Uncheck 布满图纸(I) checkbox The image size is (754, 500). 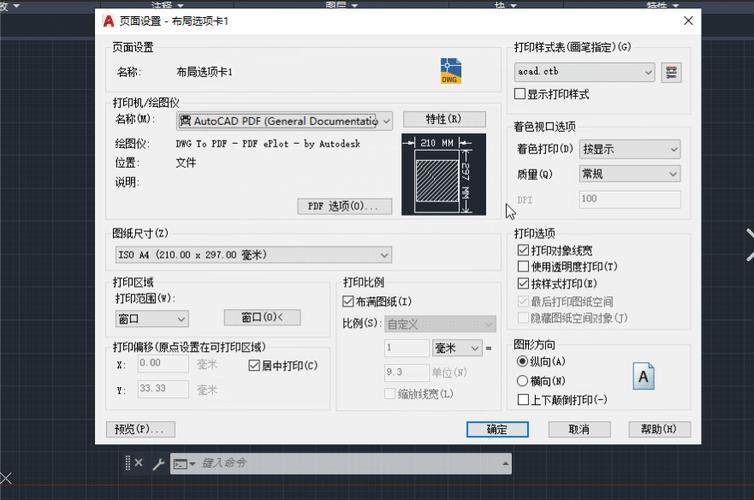pos(348,301)
